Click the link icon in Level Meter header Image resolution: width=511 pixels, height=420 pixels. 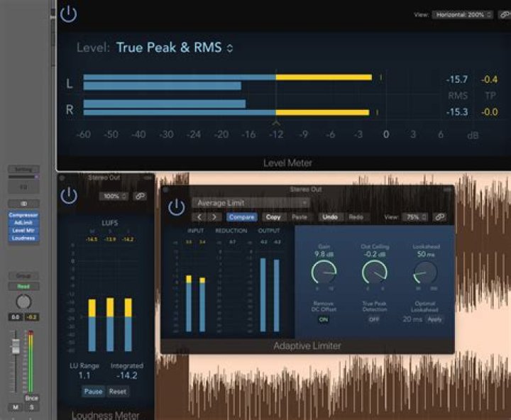[505, 15]
